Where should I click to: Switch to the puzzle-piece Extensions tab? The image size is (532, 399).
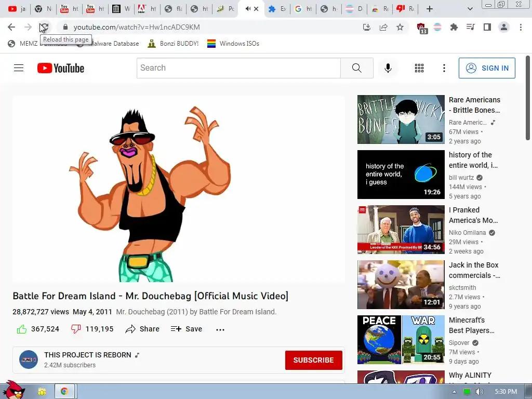tap(277, 9)
